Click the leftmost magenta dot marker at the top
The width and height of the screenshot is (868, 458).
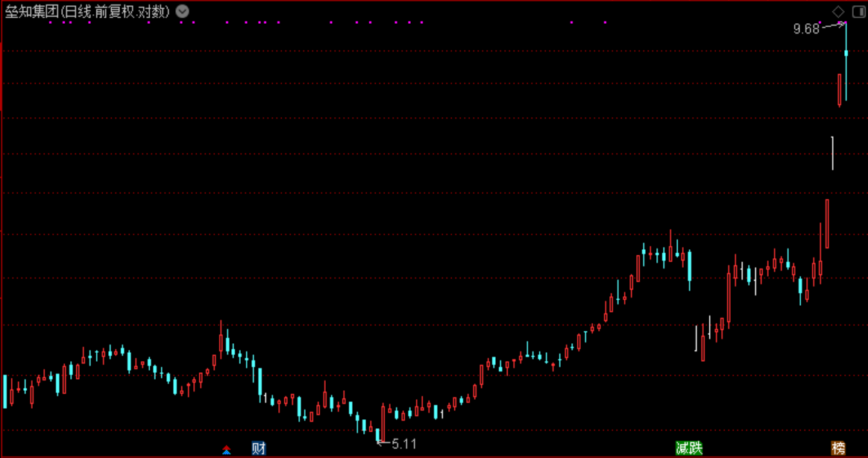pos(51,22)
